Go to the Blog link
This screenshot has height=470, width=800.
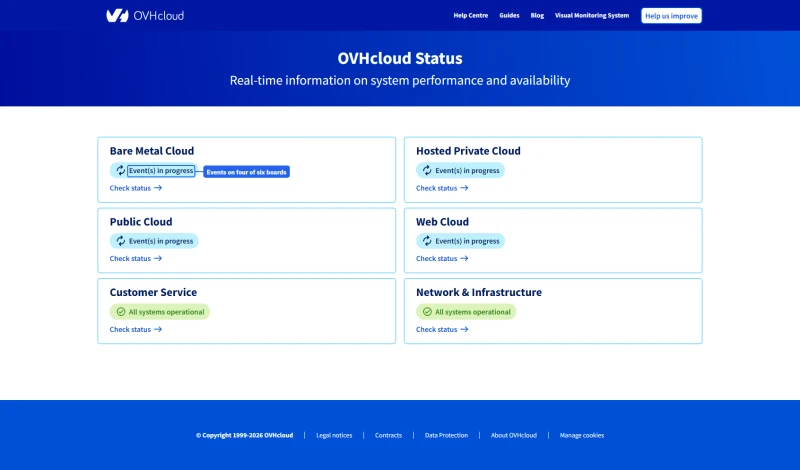point(537,16)
